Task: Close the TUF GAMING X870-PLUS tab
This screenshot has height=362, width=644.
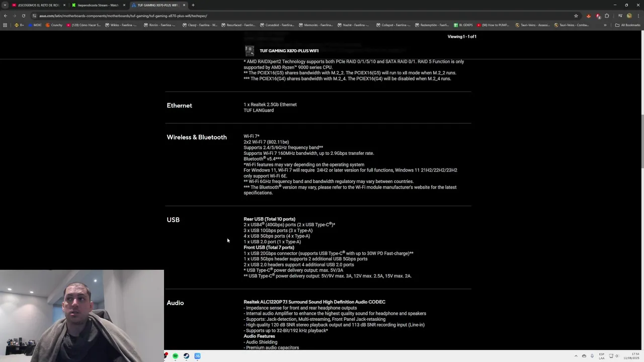Action: [x=184, y=5]
